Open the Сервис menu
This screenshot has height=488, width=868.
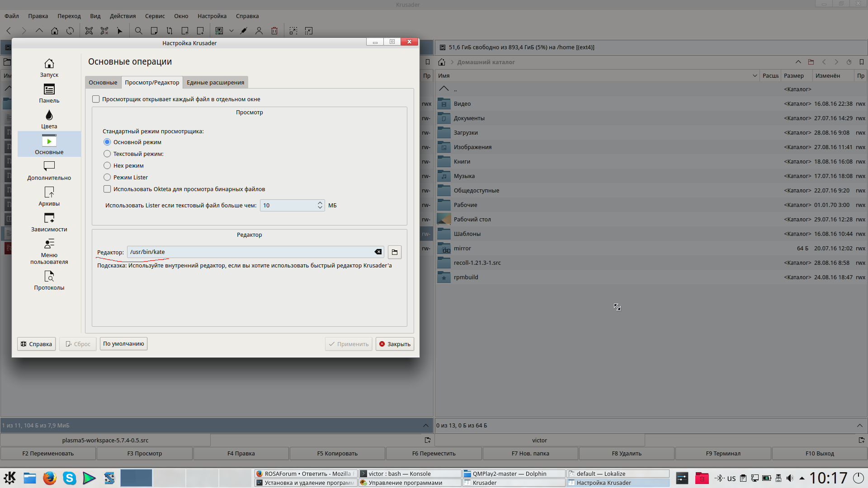(155, 16)
